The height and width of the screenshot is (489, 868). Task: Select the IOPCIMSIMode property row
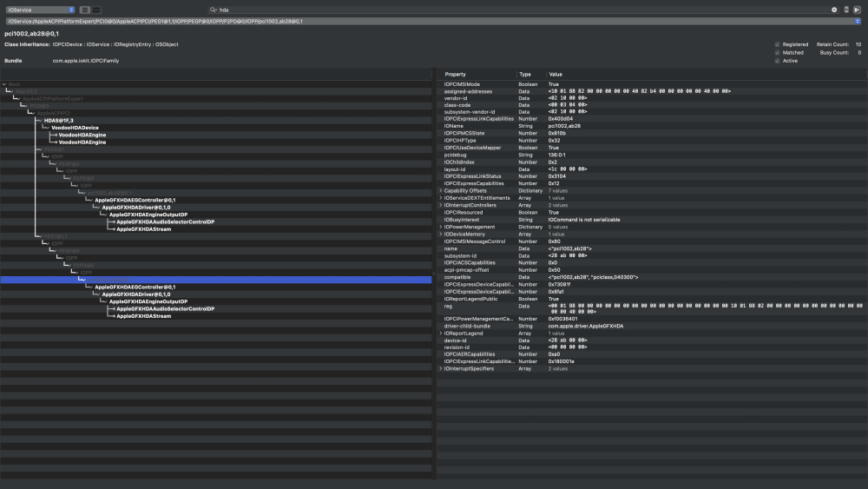tap(652, 84)
